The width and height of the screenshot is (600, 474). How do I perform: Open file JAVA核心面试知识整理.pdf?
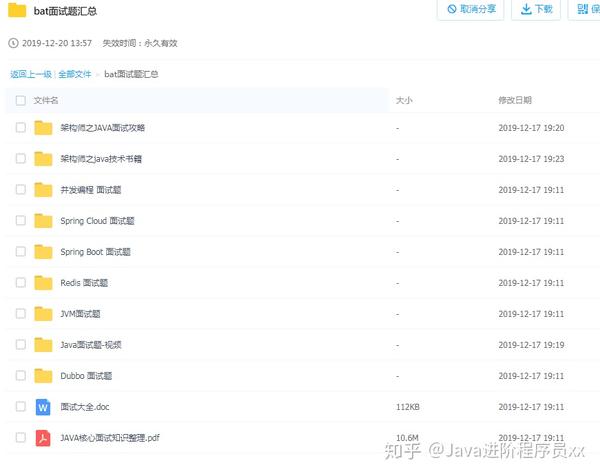[x=109, y=438]
